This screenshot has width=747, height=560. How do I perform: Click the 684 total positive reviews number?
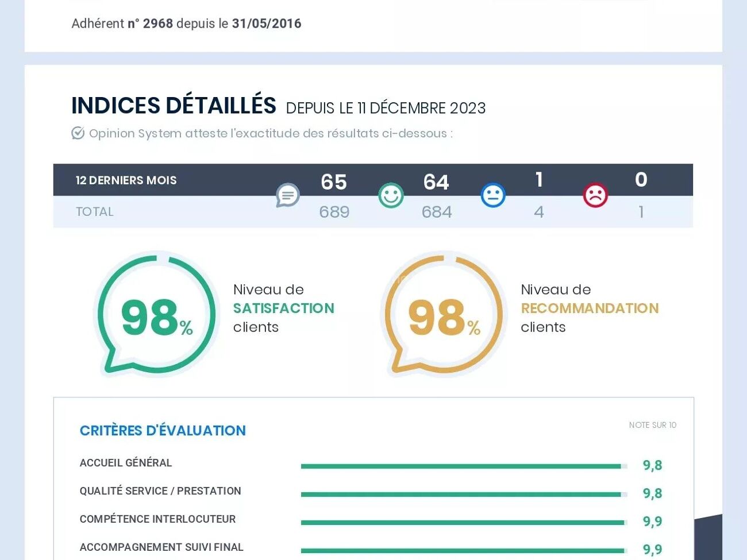click(x=437, y=212)
